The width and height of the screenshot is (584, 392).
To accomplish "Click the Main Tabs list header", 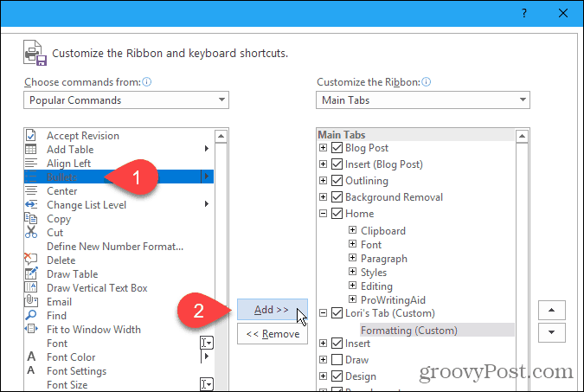I will click(415, 134).
